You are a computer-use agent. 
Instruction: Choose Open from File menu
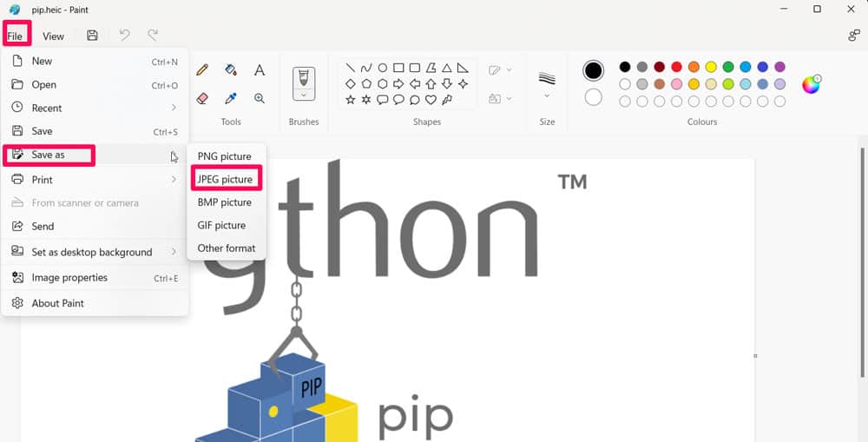click(95, 85)
